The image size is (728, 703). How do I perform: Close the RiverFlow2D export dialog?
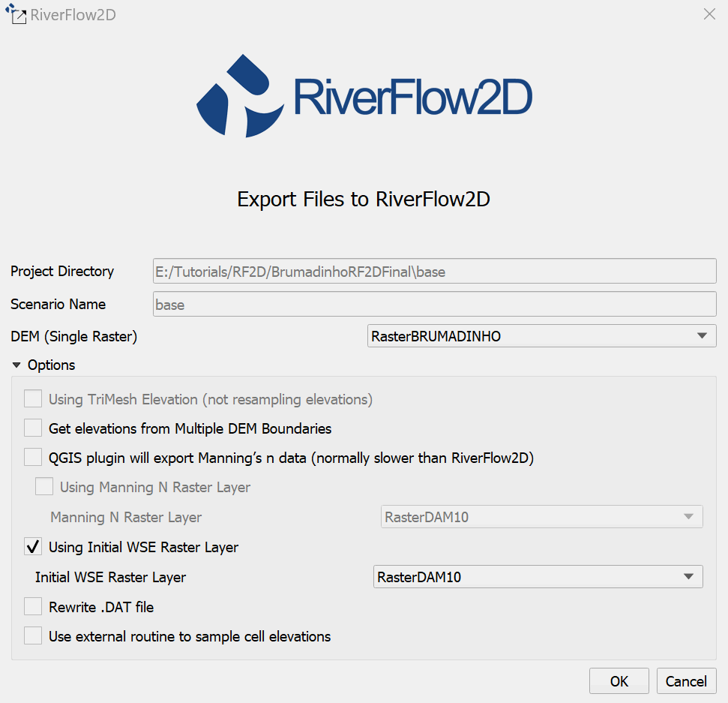[709, 14]
